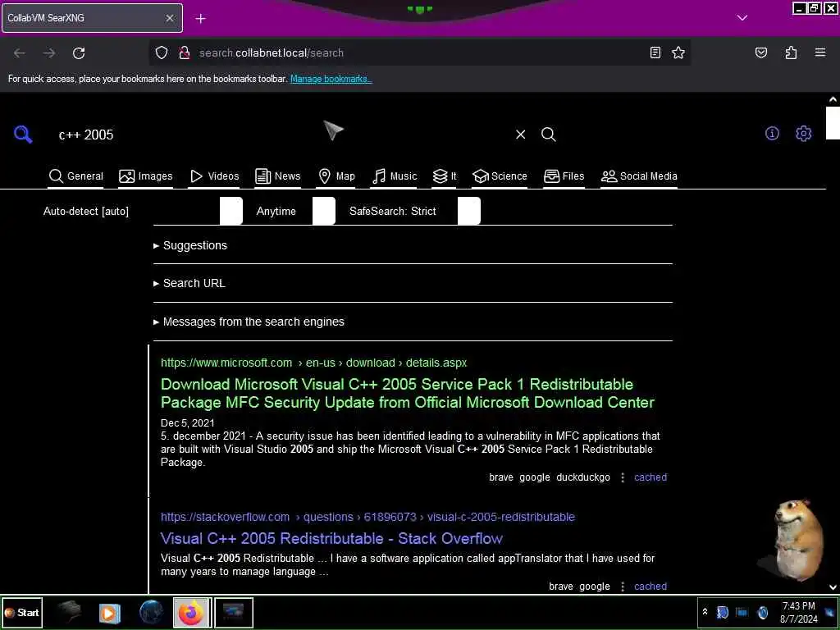Screen dimensions: 840x630
Task: Open the globe browser taskbar icon
Action: [x=151, y=612]
